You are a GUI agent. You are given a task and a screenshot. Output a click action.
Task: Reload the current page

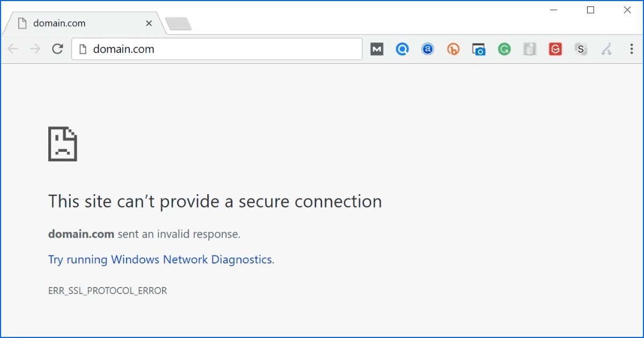tap(57, 49)
